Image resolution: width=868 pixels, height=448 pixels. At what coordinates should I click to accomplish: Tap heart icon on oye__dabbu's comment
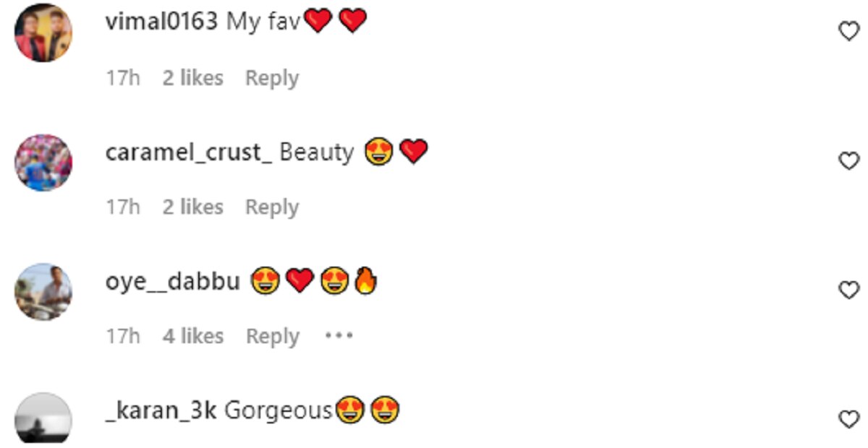(x=848, y=290)
